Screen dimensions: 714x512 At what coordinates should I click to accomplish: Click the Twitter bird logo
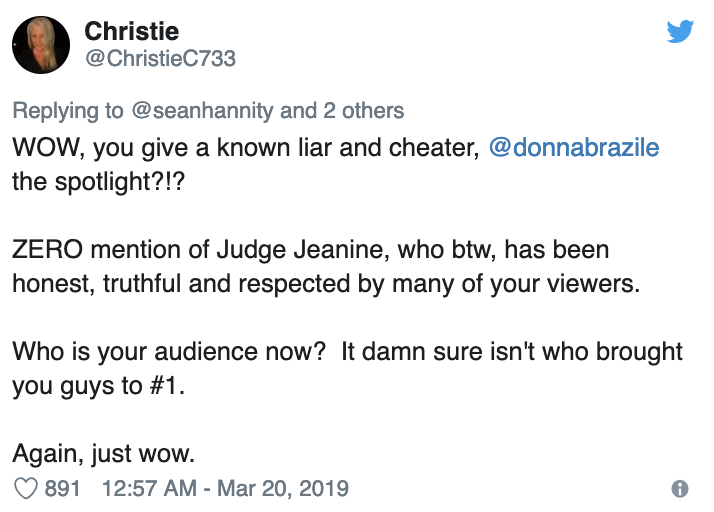coord(680,32)
